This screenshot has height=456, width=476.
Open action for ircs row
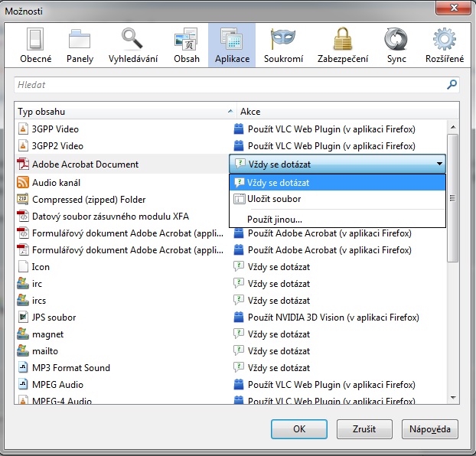point(279,301)
